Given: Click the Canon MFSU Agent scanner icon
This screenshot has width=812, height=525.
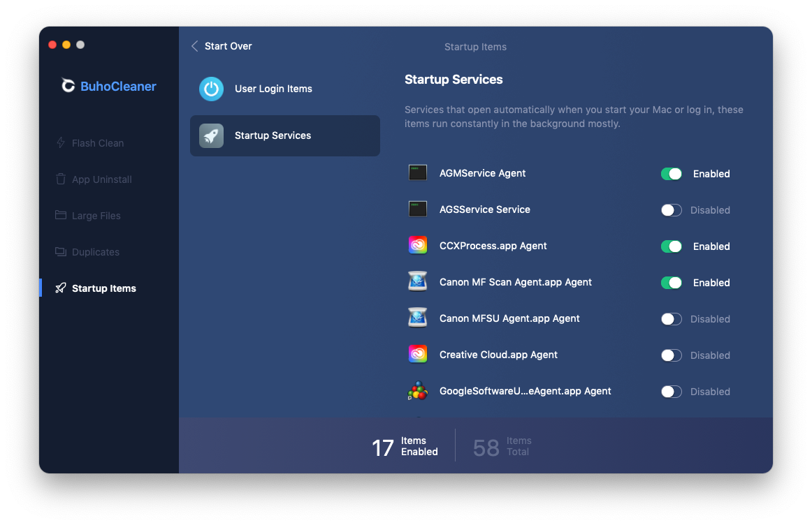Looking at the screenshot, I should pyautogui.click(x=417, y=318).
